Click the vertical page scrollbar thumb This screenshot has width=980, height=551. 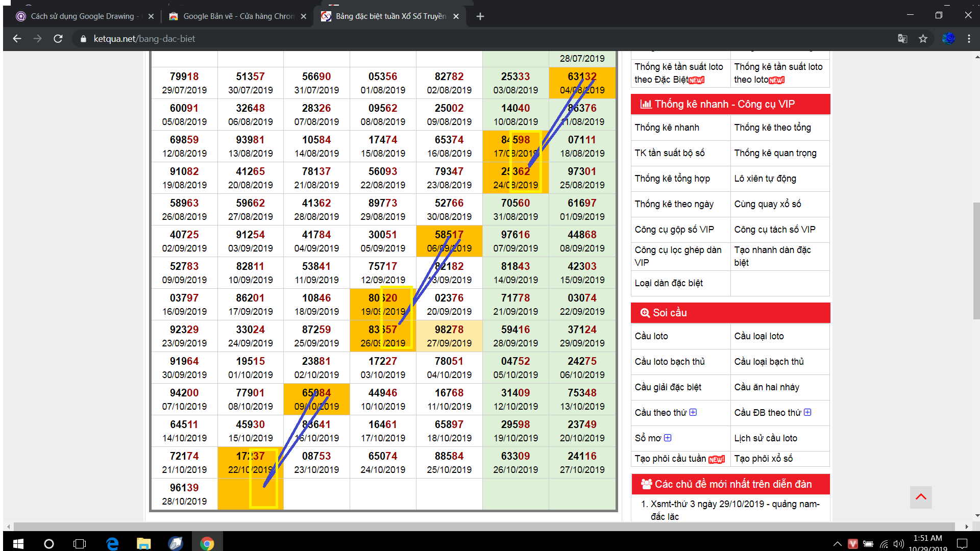(976, 260)
